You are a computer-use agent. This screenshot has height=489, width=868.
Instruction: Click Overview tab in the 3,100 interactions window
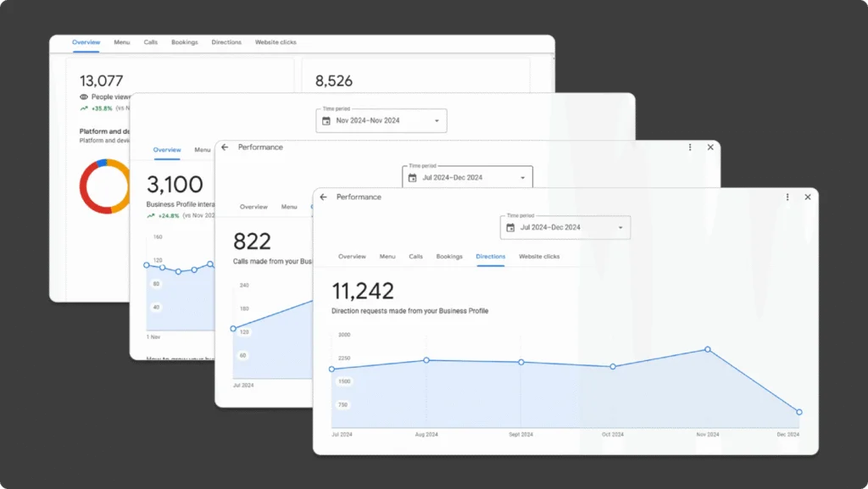pos(167,150)
